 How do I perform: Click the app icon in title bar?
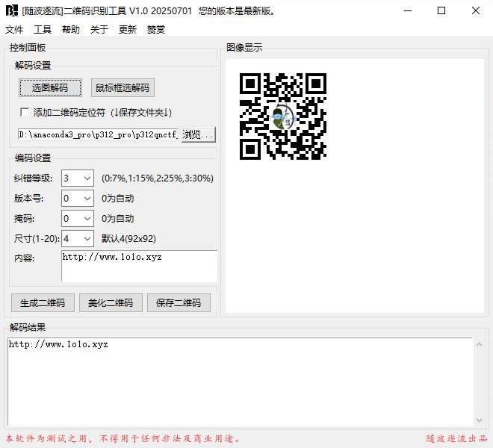pos(12,10)
